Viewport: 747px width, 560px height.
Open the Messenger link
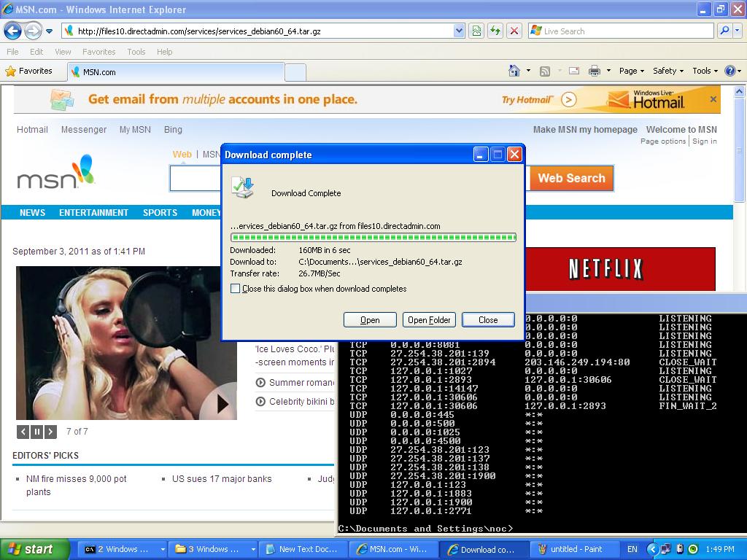point(84,130)
